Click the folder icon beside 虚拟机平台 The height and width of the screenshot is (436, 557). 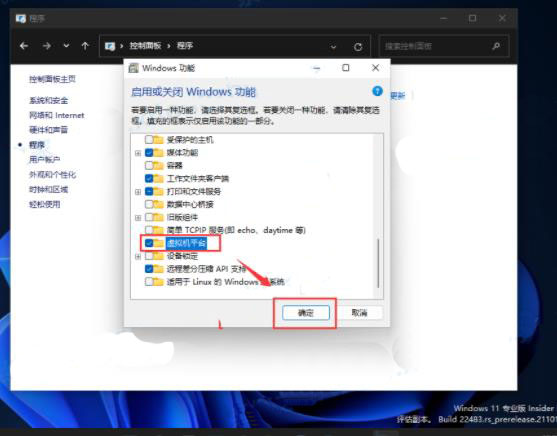[x=158, y=243]
